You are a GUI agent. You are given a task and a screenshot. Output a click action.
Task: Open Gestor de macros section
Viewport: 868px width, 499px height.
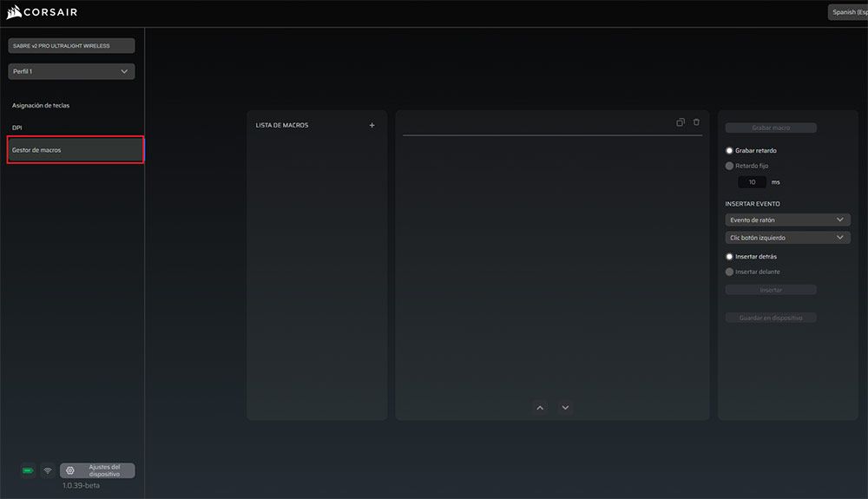[x=76, y=150]
